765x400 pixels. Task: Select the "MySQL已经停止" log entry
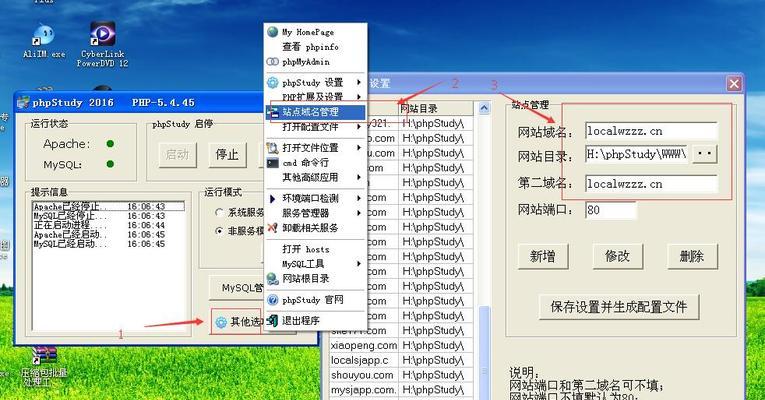[x=109, y=216]
